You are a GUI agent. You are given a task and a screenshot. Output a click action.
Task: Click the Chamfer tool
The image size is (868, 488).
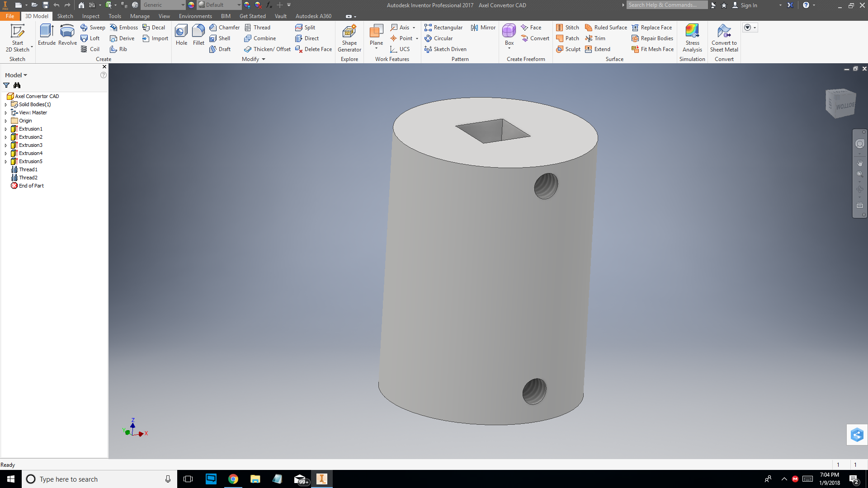(225, 27)
